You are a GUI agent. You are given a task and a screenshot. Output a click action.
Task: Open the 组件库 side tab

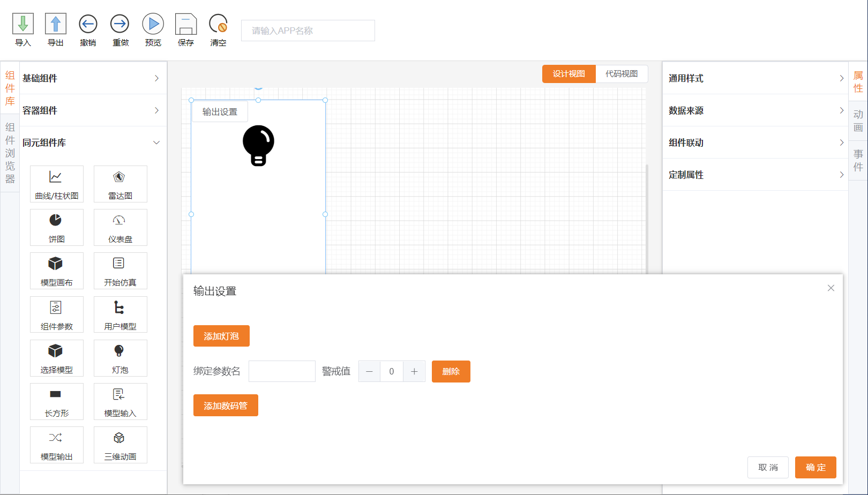pyautogui.click(x=10, y=88)
